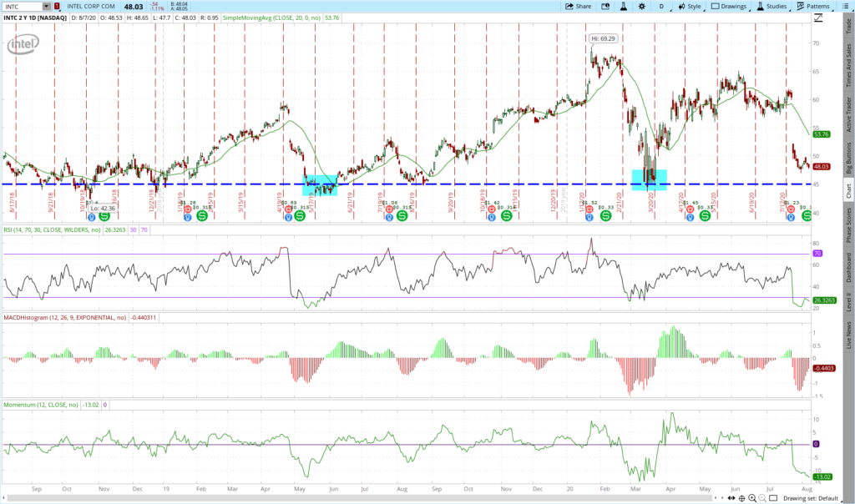The image size is (855, 504).
Task: Click the rectangle zoom-area icon
Action: 773,498
